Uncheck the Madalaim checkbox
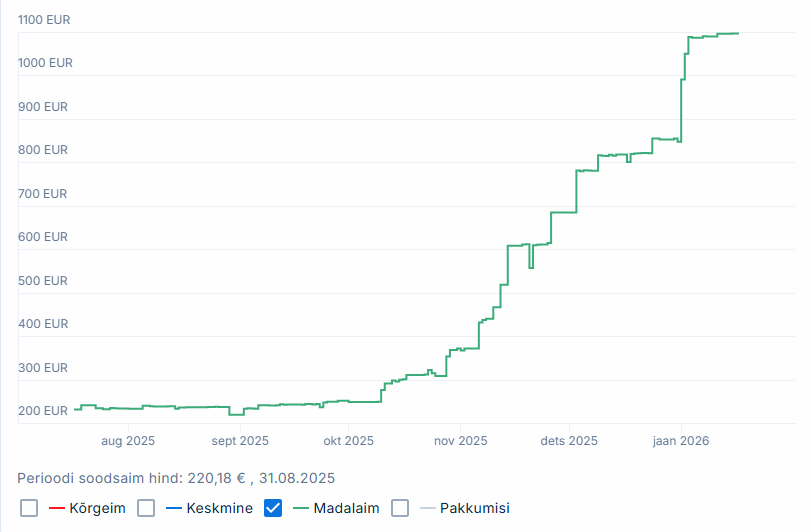811x532 pixels. pos(273,508)
